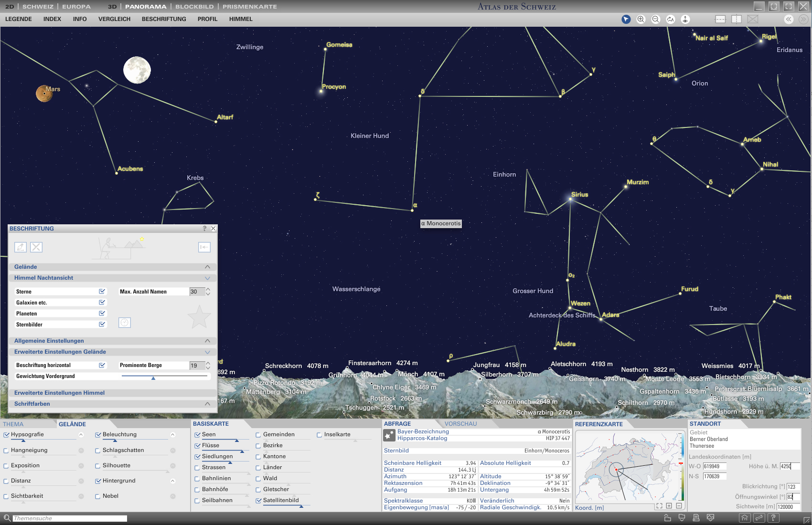Select the pan-over-terrain tool
This screenshot has width=812, height=525.
[671, 19]
